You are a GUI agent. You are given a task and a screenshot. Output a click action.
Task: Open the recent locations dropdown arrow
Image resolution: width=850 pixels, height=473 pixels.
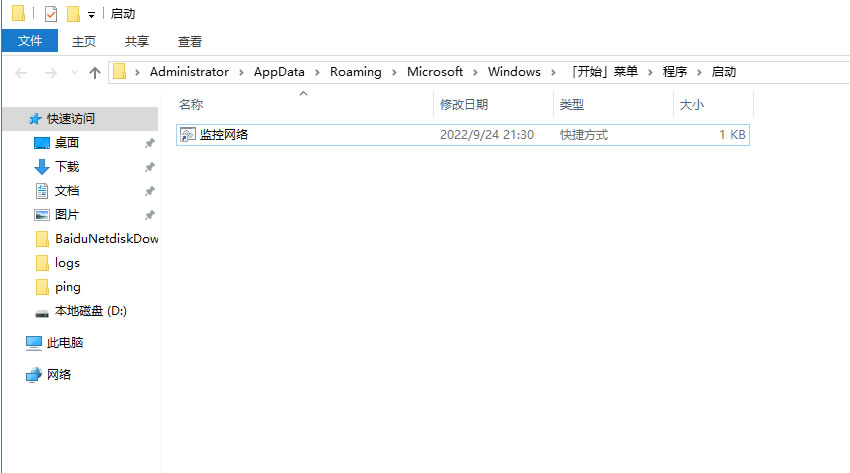(74, 73)
